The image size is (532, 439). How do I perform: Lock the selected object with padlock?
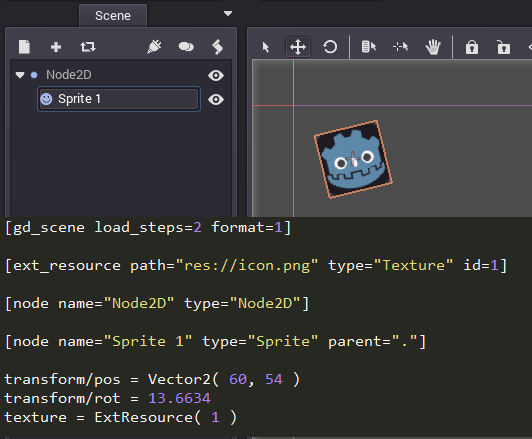coord(472,47)
